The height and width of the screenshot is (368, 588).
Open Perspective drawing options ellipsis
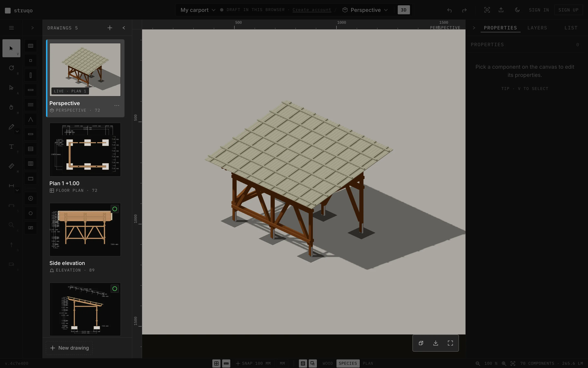tap(117, 106)
